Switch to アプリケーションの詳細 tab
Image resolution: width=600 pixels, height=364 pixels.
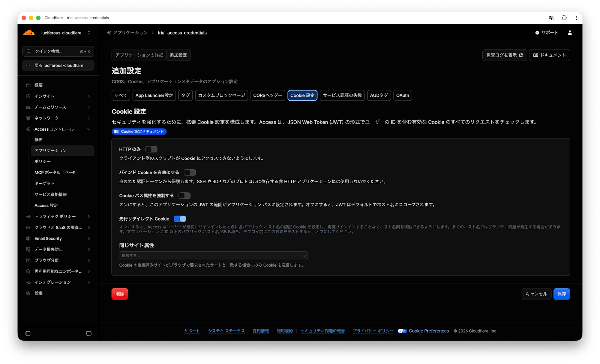(139, 55)
